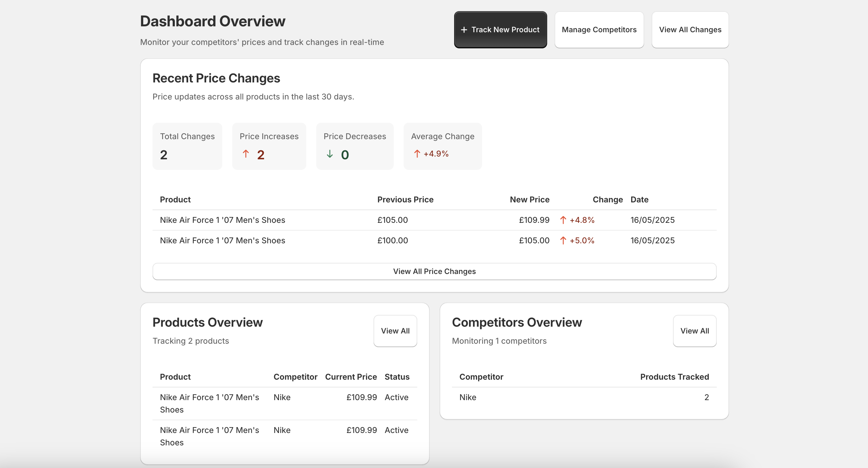Click the £100.00 previous price cell
Screen dimensions: 868x468
pos(392,241)
